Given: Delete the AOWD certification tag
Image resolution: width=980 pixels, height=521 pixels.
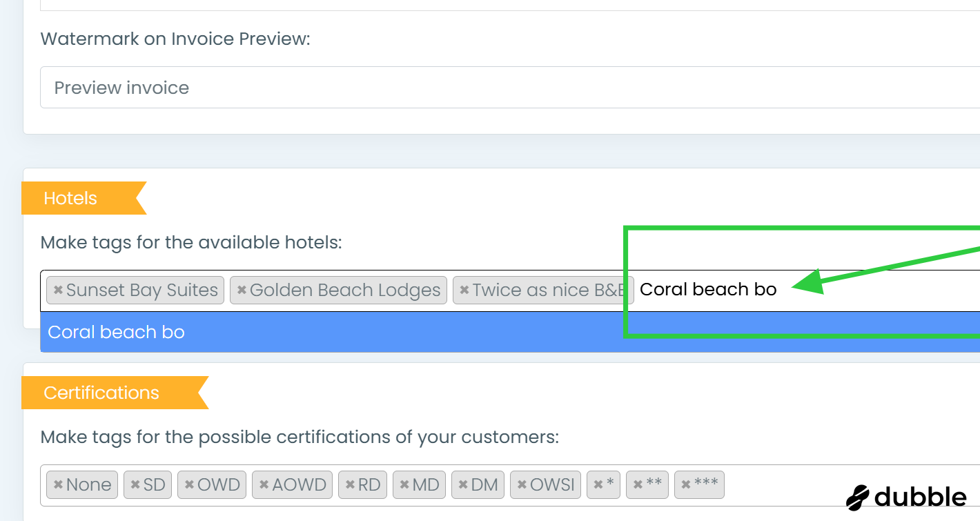Looking at the screenshot, I should point(264,485).
